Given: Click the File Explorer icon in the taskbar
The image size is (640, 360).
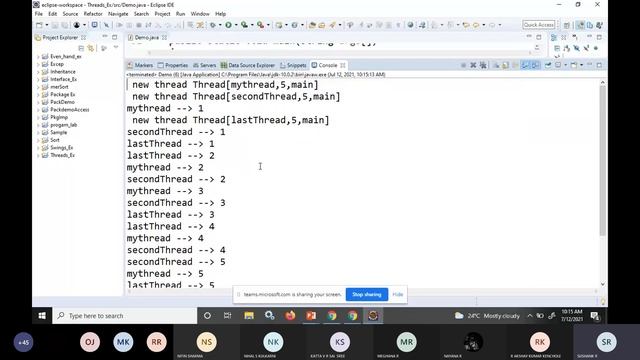Looking at the screenshot, I should 249,316.
